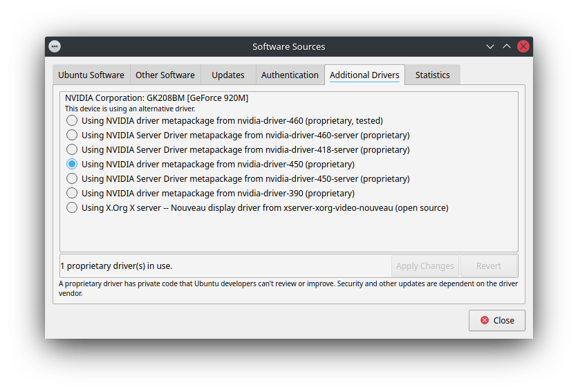
Task: Select the Additional Drivers tab
Action: click(x=364, y=75)
